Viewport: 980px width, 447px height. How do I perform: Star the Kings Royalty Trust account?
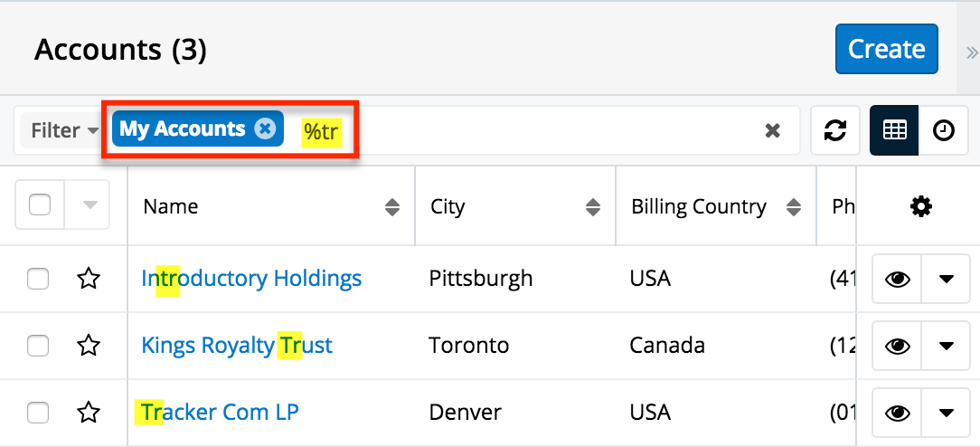88,346
